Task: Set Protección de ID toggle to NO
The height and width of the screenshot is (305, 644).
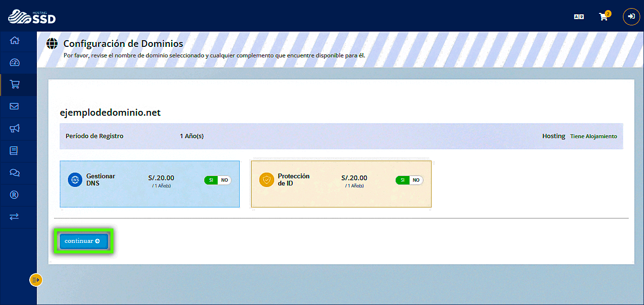Action: [416, 180]
